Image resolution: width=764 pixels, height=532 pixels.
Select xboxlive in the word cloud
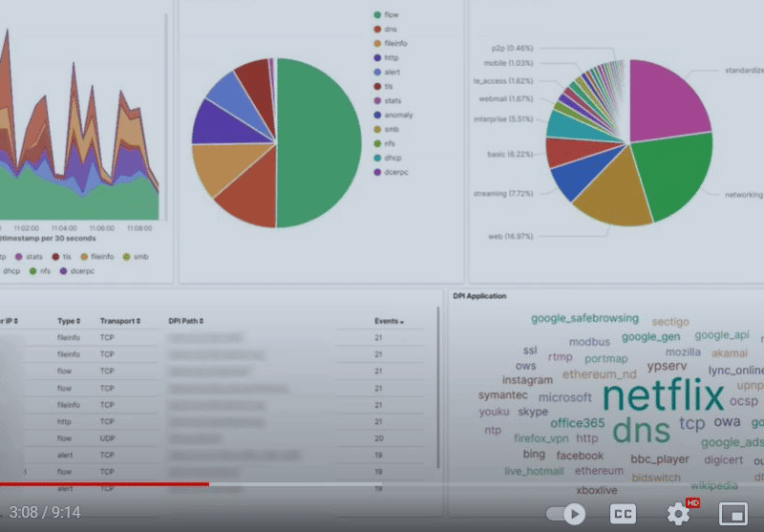click(x=596, y=490)
